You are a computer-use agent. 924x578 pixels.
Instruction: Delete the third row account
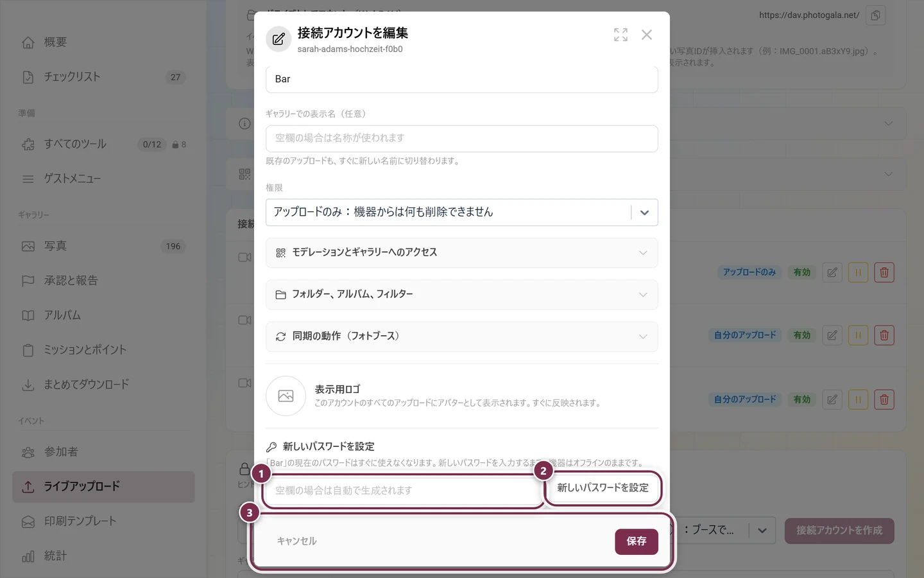[884, 399]
